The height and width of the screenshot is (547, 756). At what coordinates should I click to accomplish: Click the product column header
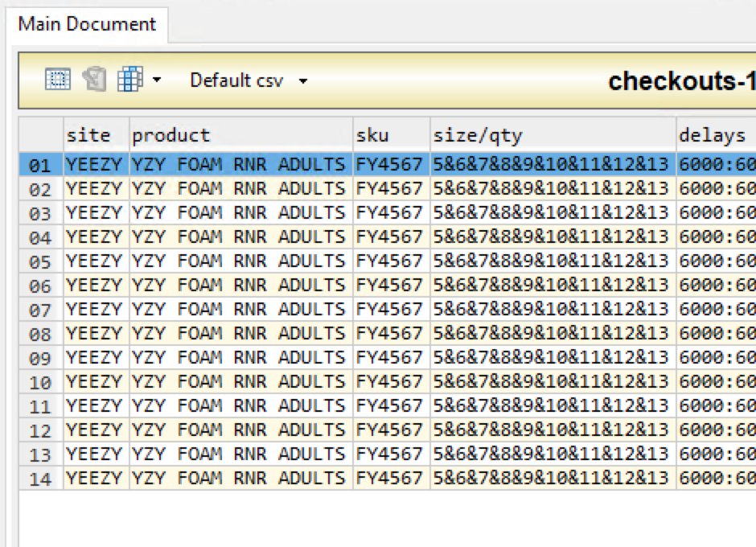241,135
